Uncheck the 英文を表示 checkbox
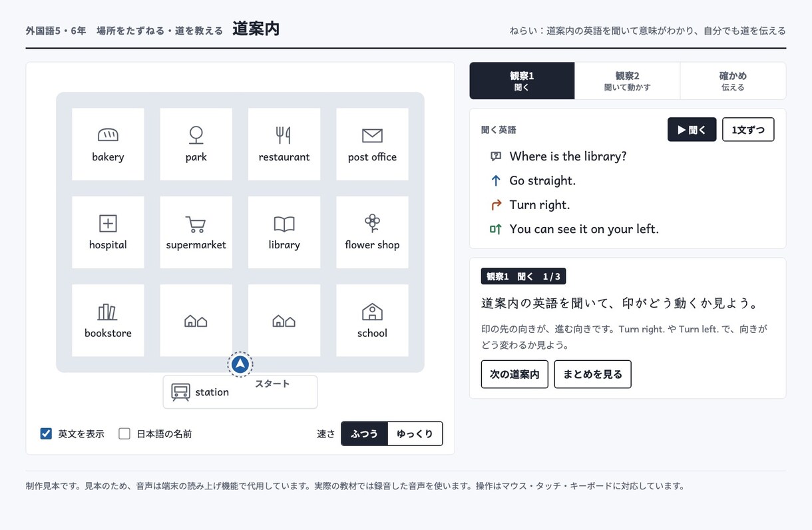 coord(46,433)
